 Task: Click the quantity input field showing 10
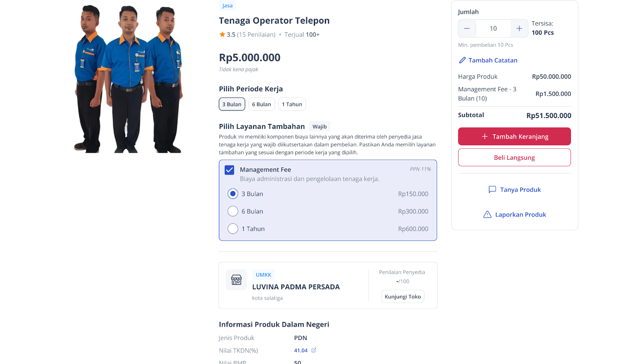(x=493, y=28)
